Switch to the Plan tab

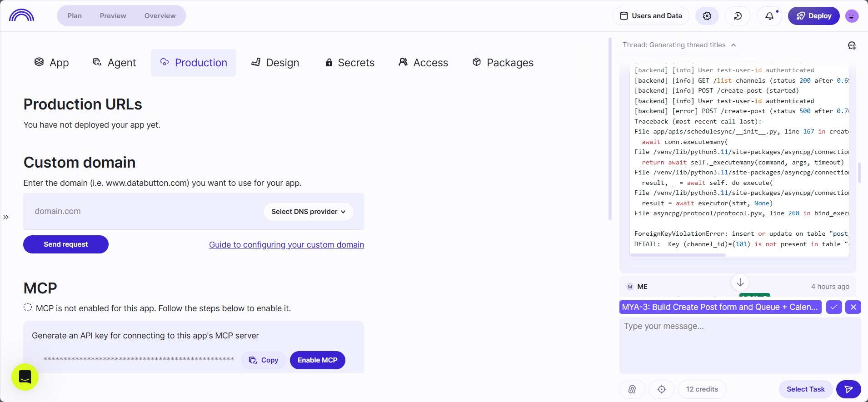click(x=75, y=16)
